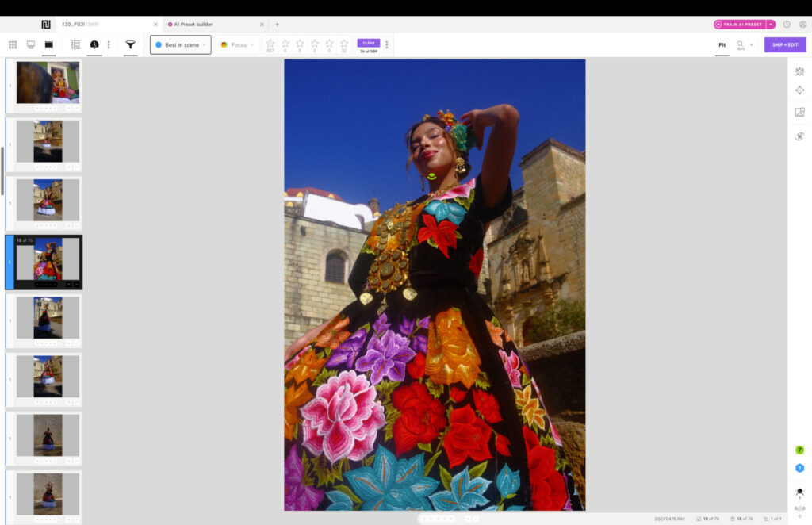The width and height of the screenshot is (812, 525).
Task: Toggle the Best in scene filter
Action: (180, 45)
